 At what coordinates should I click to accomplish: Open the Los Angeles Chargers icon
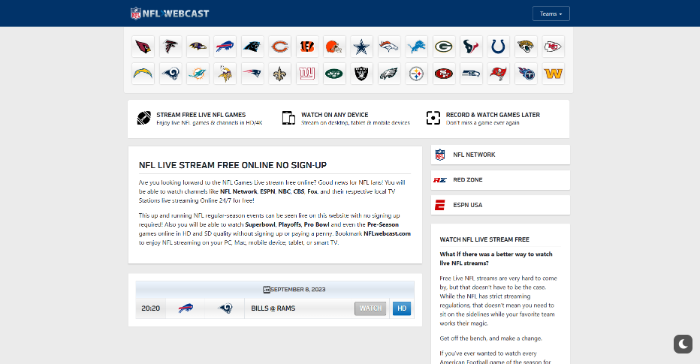pos(143,74)
